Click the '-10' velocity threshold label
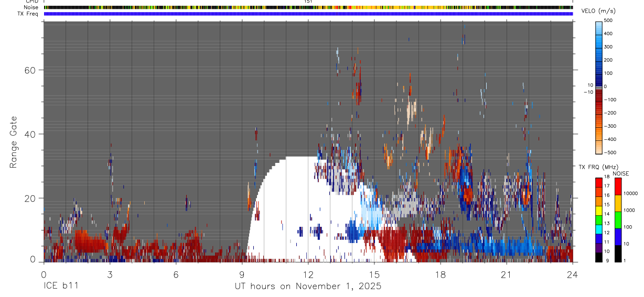The image size is (644, 297). pyautogui.click(x=587, y=92)
